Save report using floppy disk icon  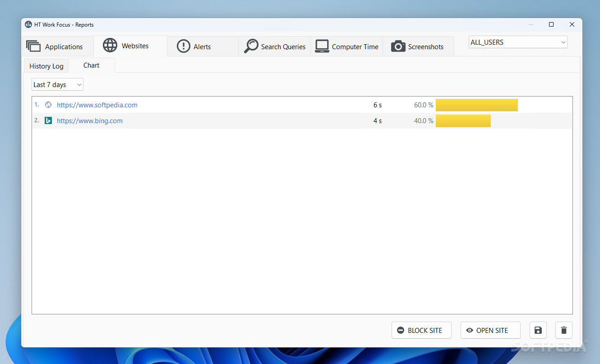click(538, 330)
